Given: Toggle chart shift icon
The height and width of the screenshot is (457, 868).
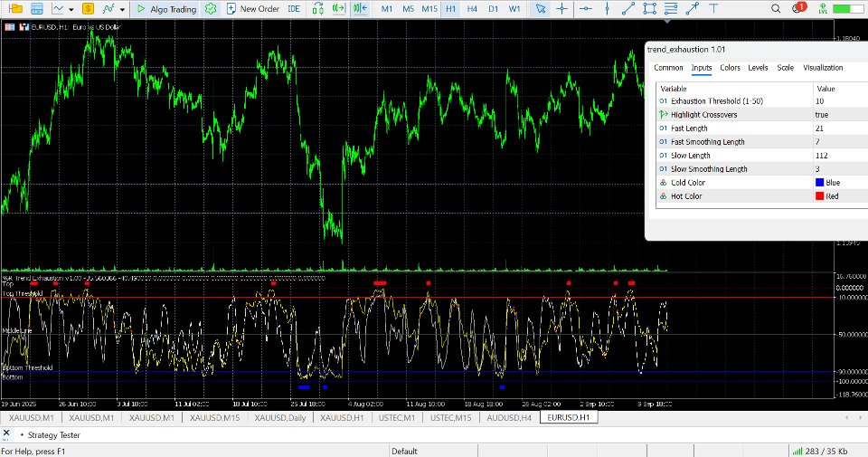Looking at the screenshot, I should pos(361,8).
